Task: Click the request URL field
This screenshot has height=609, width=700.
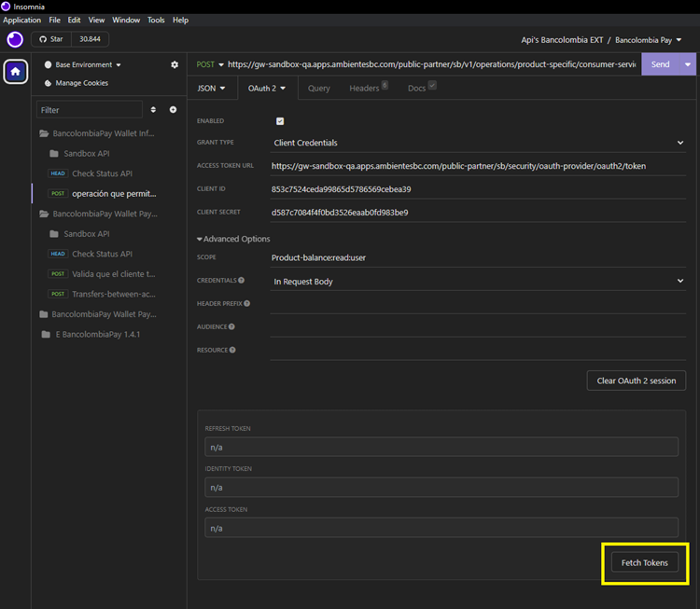Action: point(432,64)
